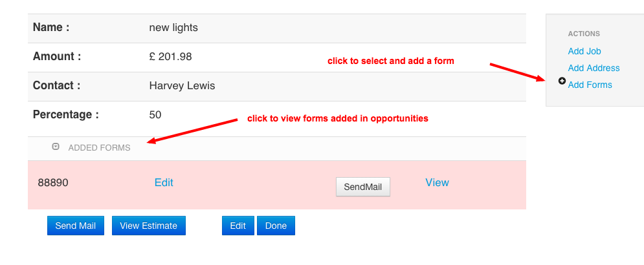View form 88890 details
The width and height of the screenshot is (644, 265).
(x=437, y=182)
